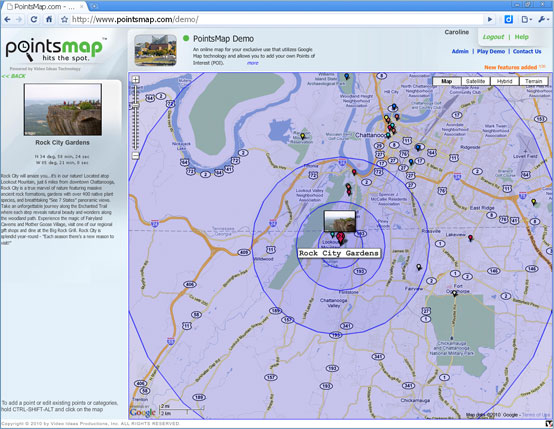Select the red marker near Lakeview
The image size is (554, 429).
tap(470, 238)
